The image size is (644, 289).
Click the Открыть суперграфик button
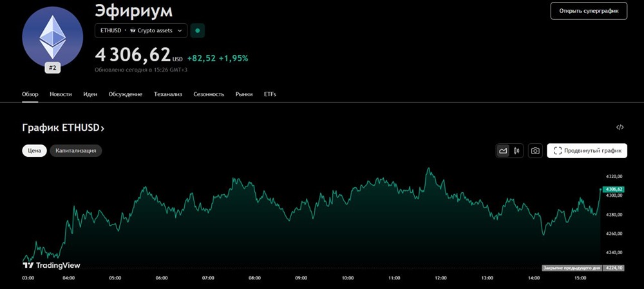589,11
